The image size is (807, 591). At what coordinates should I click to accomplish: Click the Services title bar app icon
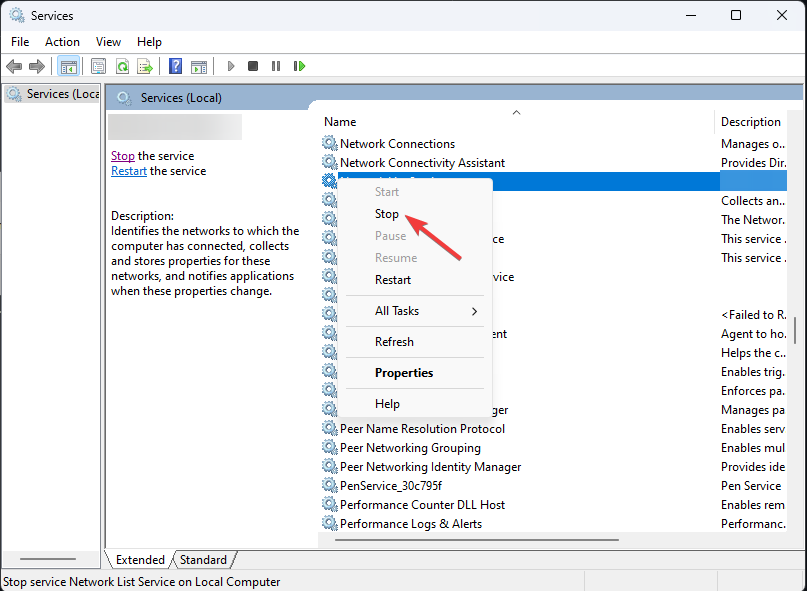(x=16, y=15)
